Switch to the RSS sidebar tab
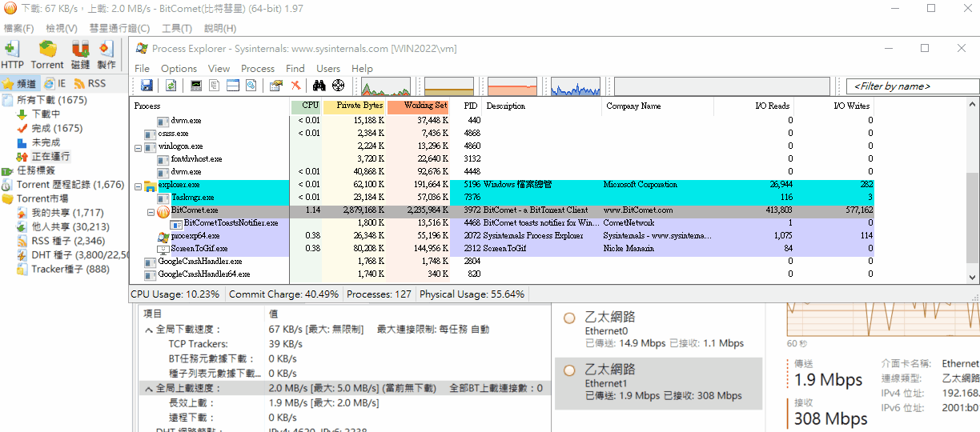 pos(90,83)
